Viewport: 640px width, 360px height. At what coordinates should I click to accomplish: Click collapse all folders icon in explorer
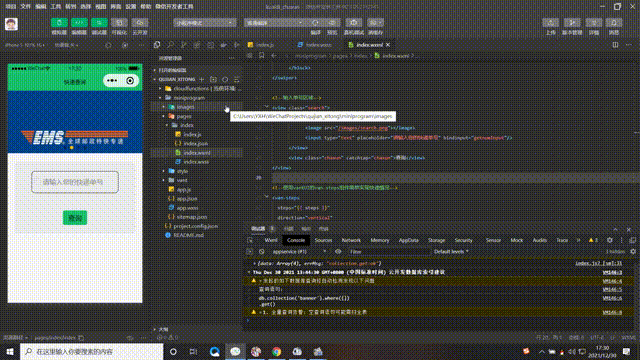(x=236, y=79)
